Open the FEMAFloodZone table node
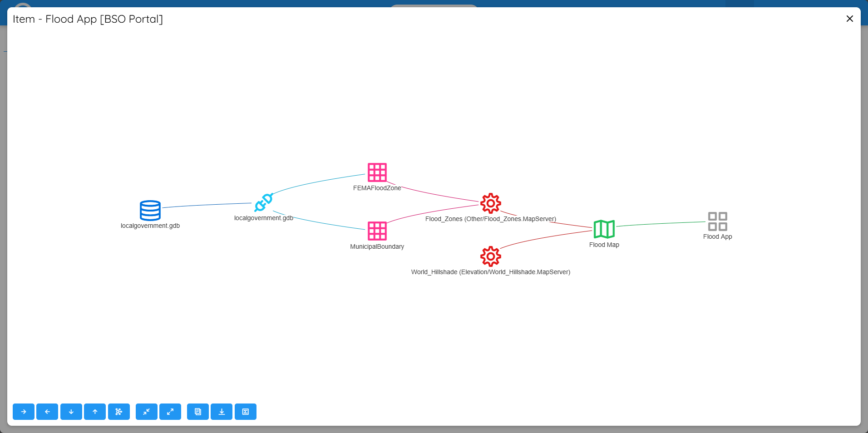This screenshot has height=433, width=868. [377, 172]
